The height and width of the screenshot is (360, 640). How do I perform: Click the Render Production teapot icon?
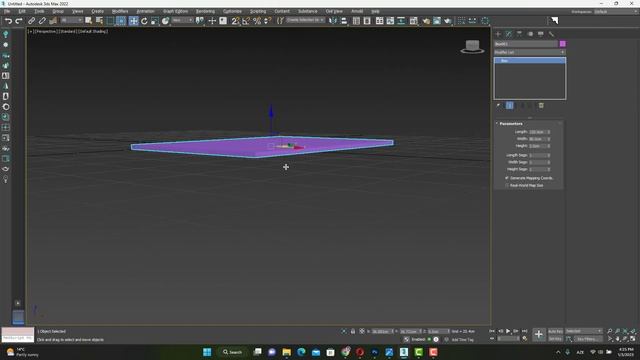[448, 20]
